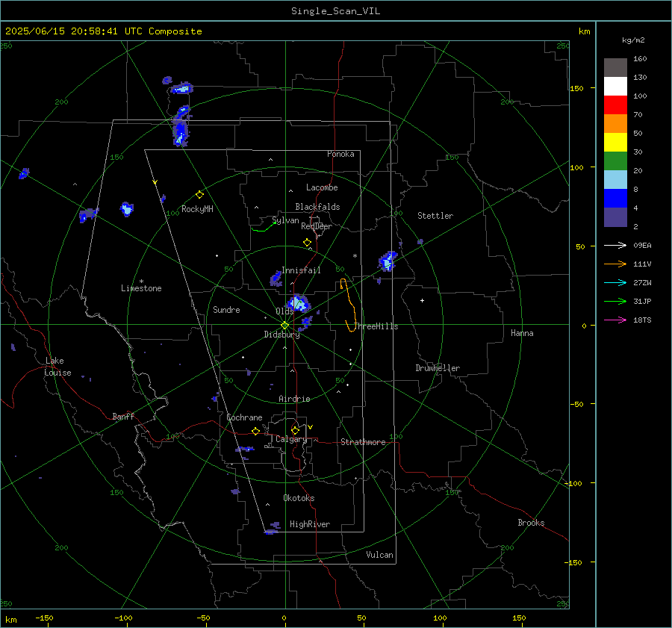Click the Stettler town label
Screen dimensions: 672x628
coord(435,216)
